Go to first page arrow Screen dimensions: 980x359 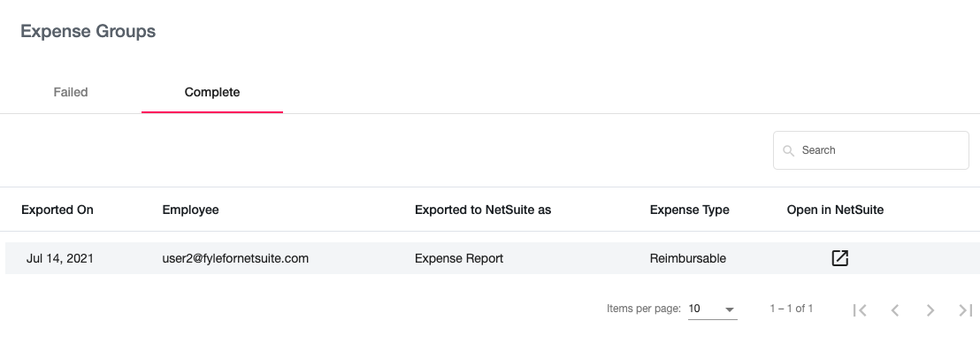860,309
